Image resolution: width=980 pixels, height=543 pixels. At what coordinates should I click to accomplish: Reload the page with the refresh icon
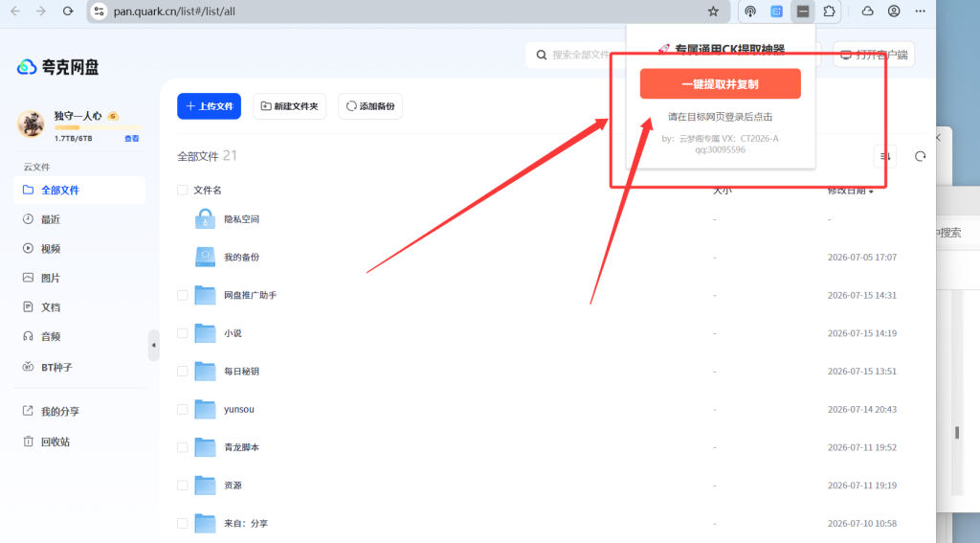[68, 11]
